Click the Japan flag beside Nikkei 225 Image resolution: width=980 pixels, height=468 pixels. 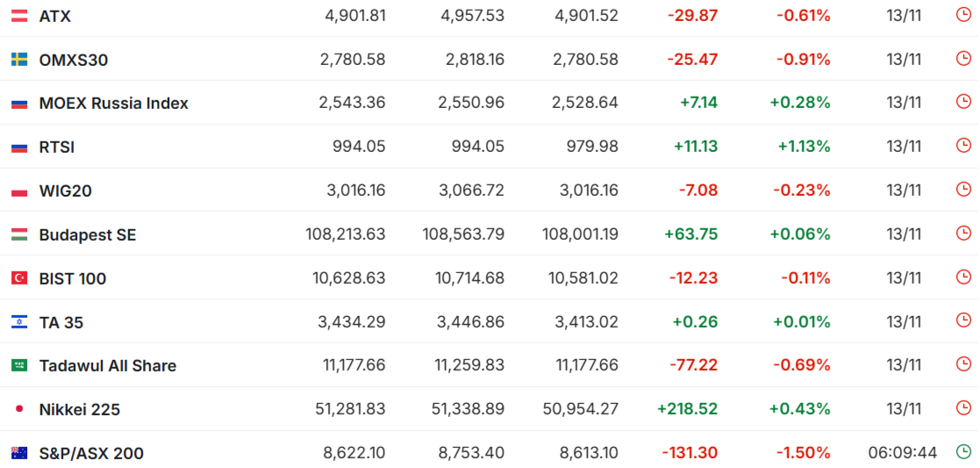[x=18, y=409]
